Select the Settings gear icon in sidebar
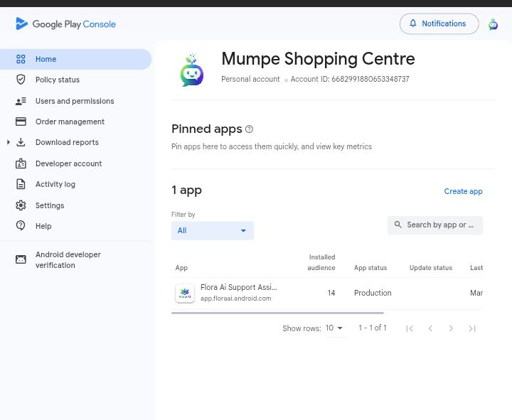The image size is (512, 420). click(x=21, y=205)
